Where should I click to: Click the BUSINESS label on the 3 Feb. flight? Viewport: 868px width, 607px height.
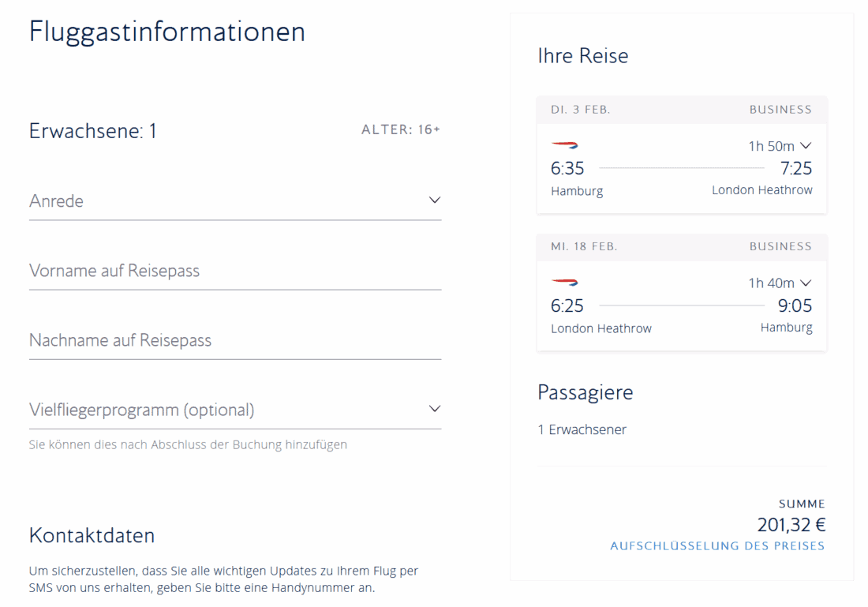[780, 110]
